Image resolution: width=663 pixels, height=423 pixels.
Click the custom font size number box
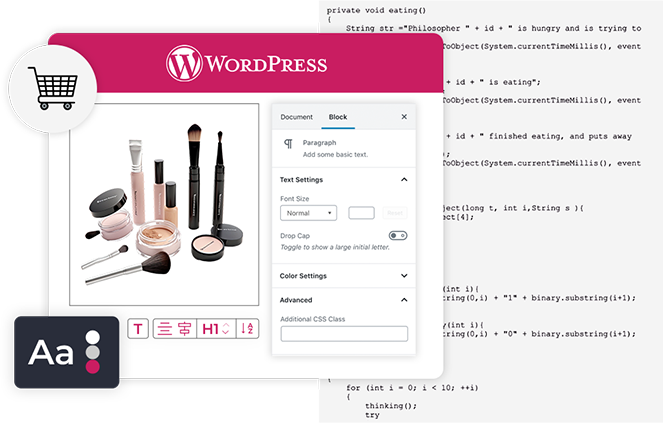pos(361,213)
